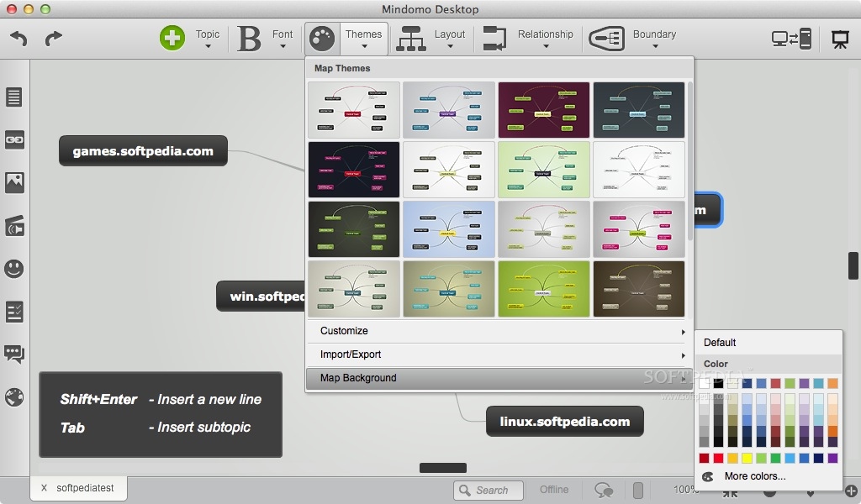Screen dimensions: 861x504
Task: Start presentation mode icon
Action: (840, 39)
